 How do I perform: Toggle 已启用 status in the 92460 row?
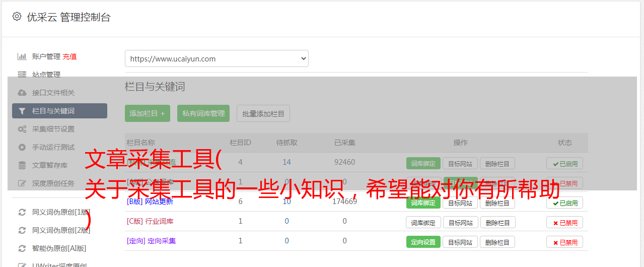point(565,163)
